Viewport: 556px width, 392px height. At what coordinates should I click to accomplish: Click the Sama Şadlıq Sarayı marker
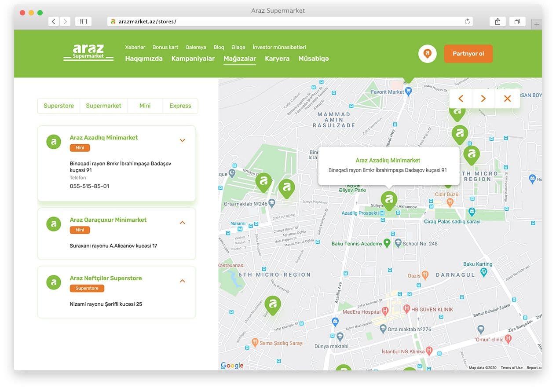point(255,342)
